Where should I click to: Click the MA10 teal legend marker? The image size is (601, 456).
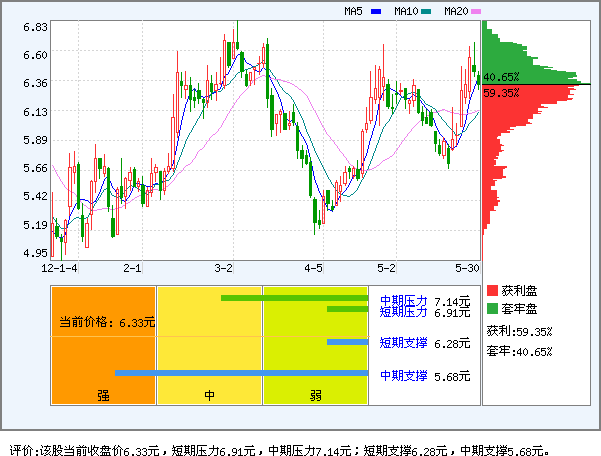(427, 12)
